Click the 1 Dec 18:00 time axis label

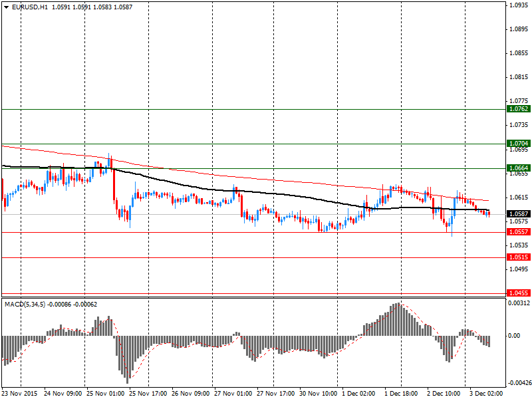401,394
